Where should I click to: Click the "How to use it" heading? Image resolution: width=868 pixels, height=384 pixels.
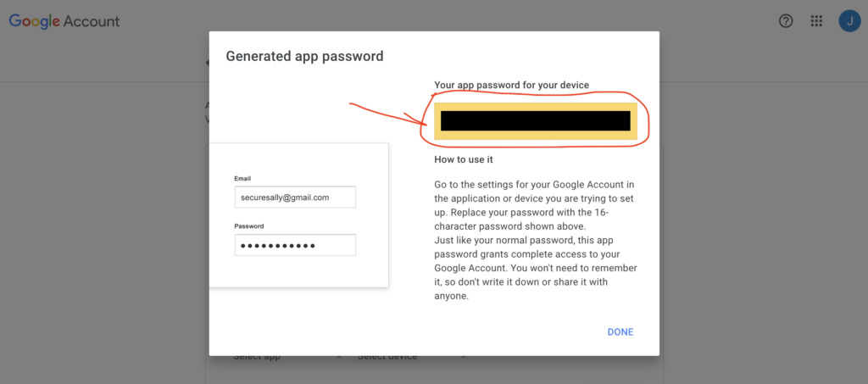pyautogui.click(x=464, y=159)
